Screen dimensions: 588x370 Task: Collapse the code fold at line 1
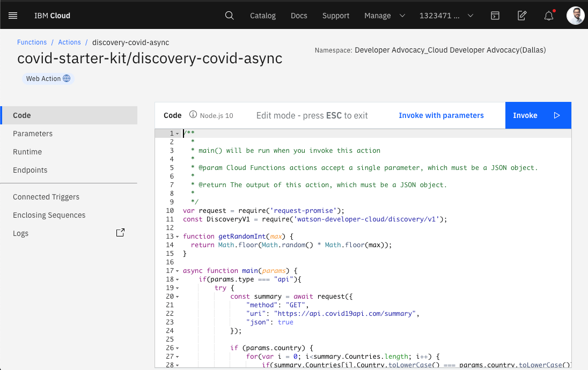[x=178, y=134]
